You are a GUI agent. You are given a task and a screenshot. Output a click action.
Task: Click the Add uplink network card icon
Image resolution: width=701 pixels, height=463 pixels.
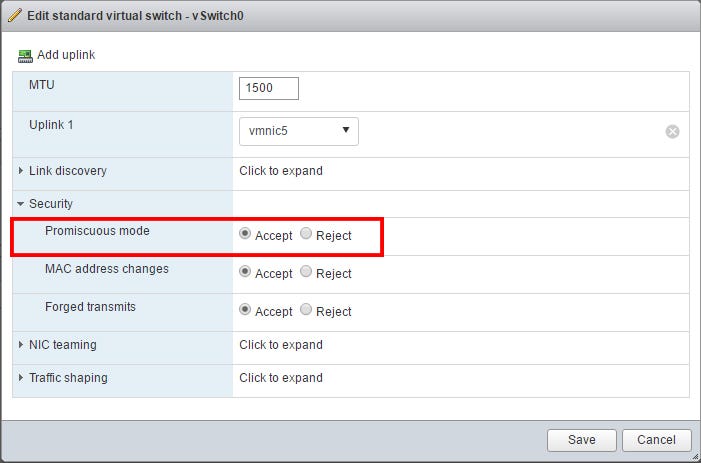[25, 54]
